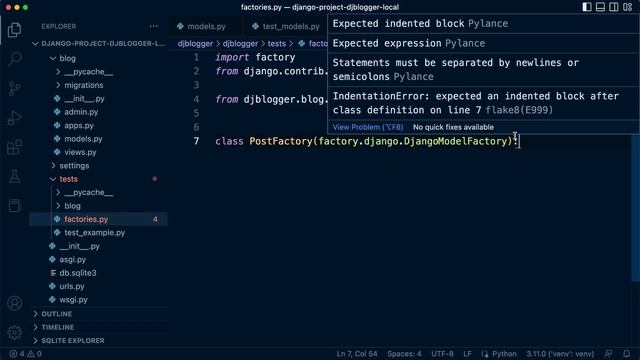The height and width of the screenshot is (360, 640).
Task: Click View Problem link in hover popup
Action: (x=368, y=127)
